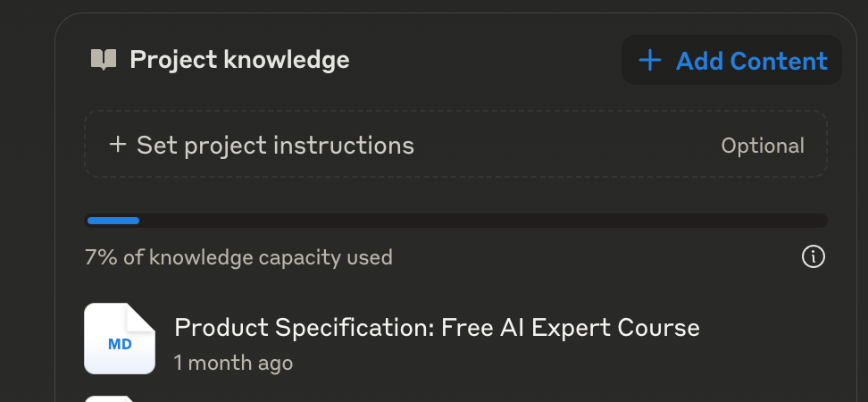Click the 7% of knowledge capacity used text
868x402 pixels.
point(238,258)
